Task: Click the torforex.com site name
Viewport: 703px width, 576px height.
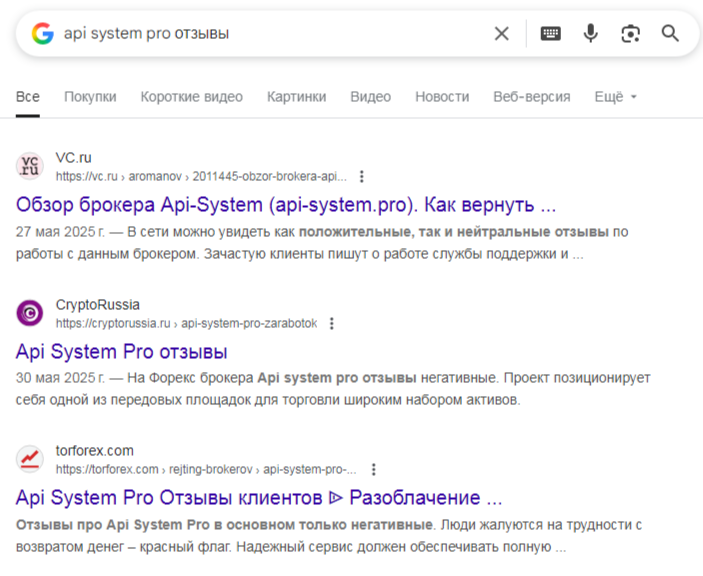Action: (x=95, y=451)
